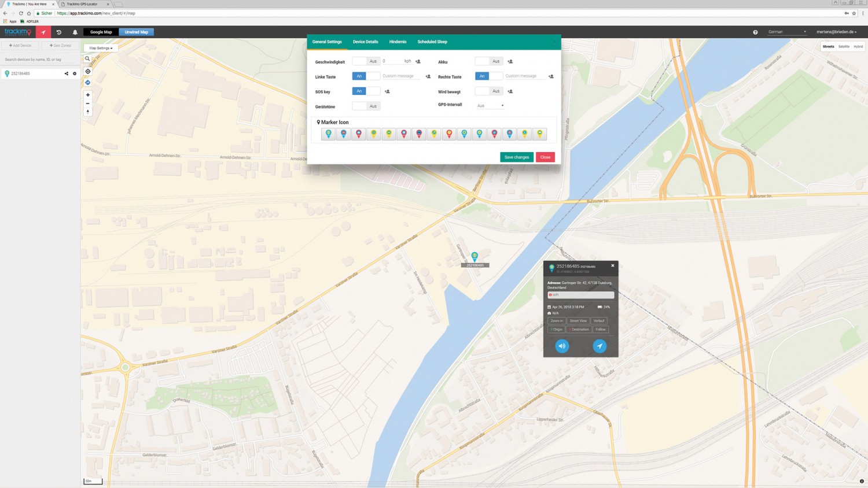Close the device info popup with the X
The width and height of the screenshot is (868, 488).
click(x=613, y=266)
